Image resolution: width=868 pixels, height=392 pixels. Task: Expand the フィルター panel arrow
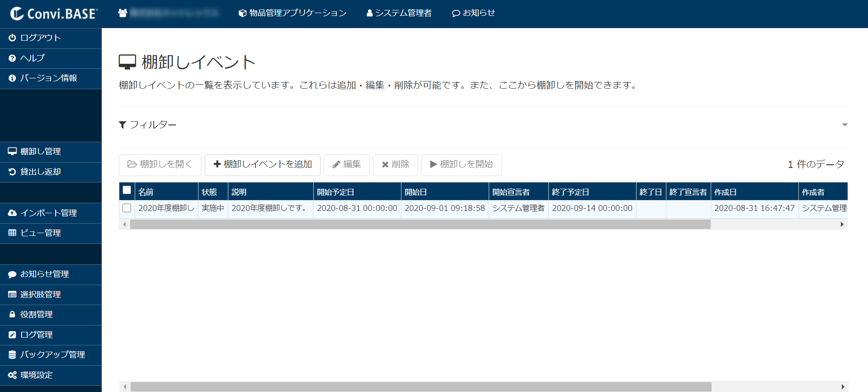pos(844,125)
